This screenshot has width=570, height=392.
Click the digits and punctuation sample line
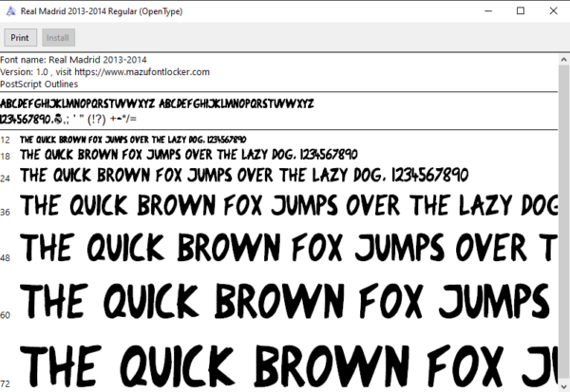pyautogui.click(x=68, y=119)
